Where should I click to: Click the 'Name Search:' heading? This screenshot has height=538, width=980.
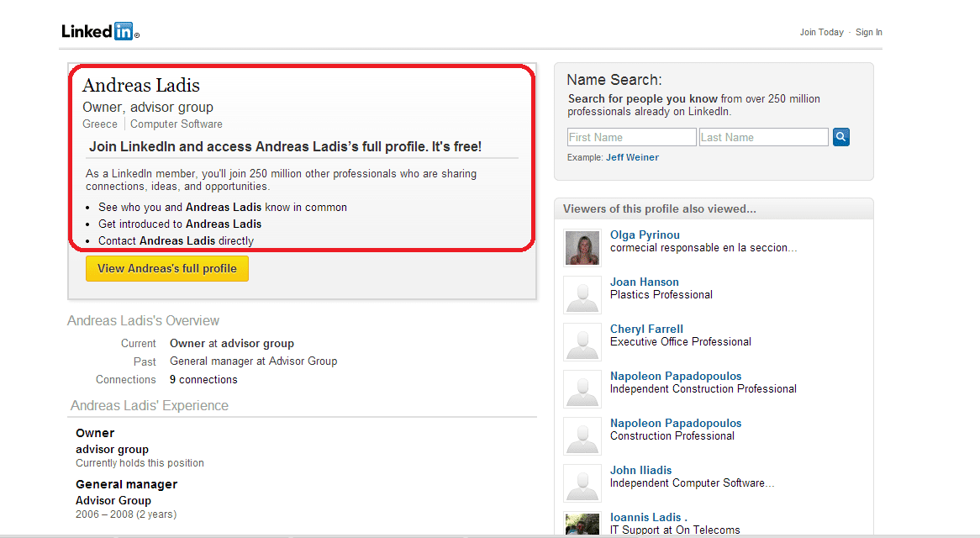[x=614, y=80]
